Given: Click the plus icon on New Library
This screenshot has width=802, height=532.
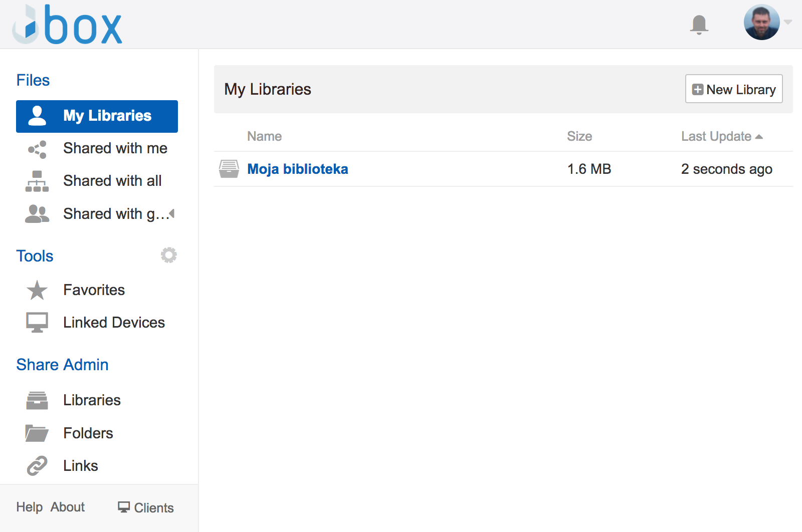Looking at the screenshot, I should click(697, 90).
